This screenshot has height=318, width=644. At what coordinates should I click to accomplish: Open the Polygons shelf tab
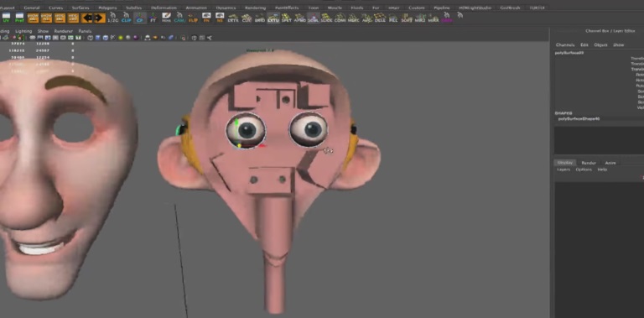tap(107, 8)
